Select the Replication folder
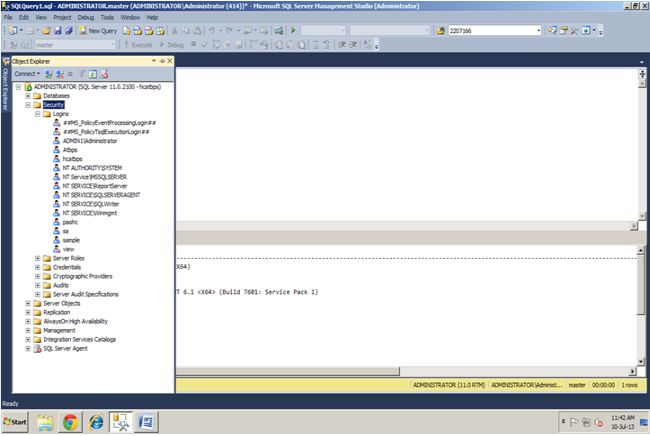Screen dimensions: 650x436 coord(56,312)
